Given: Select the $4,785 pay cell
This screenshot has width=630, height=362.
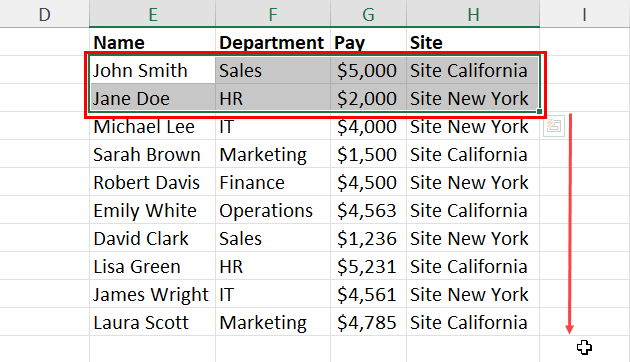Looking at the screenshot, I should coord(368,322).
